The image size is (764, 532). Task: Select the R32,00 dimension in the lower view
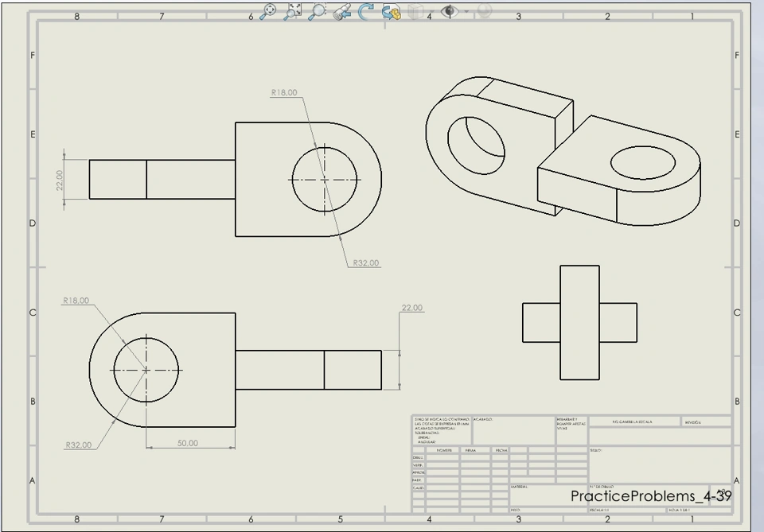point(79,445)
